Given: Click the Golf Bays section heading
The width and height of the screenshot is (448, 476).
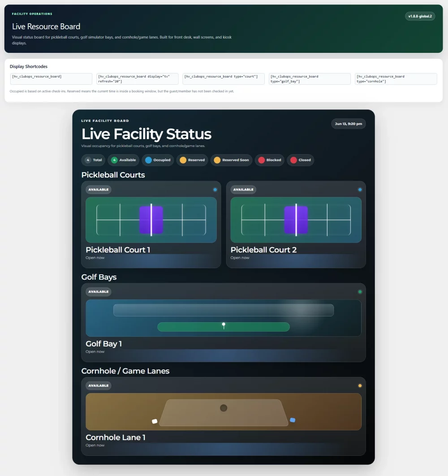Looking at the screenshot, I should tap(99, 277).
